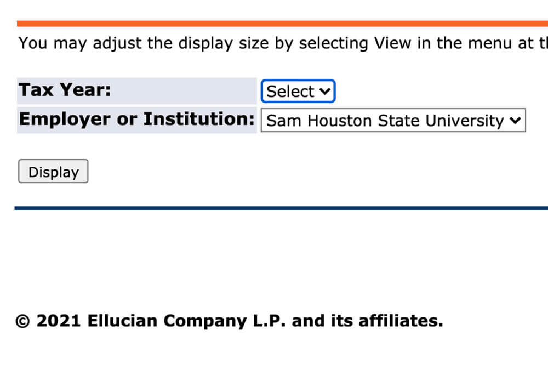
Task: Activate the Display submit control
Action: [x=53, y=171]
